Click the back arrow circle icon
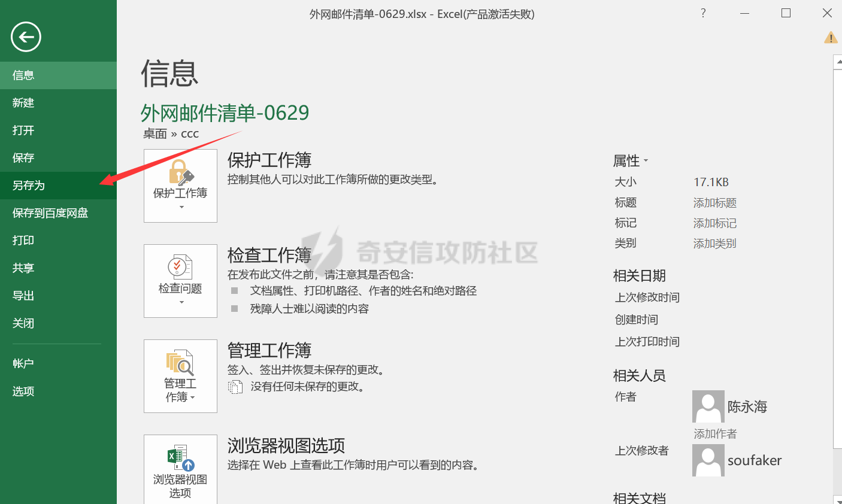Viewport: 842px width, 504px height. [x=26, y=37]
